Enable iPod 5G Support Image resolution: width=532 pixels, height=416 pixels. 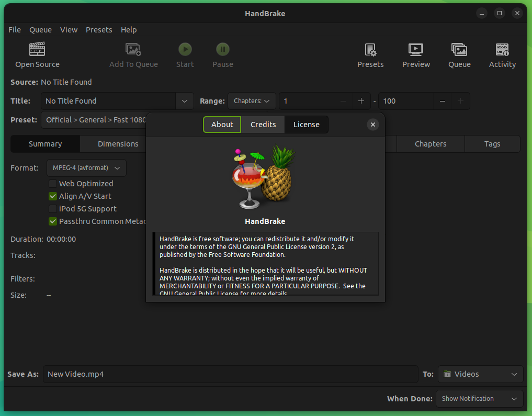[x=52, y=209]
